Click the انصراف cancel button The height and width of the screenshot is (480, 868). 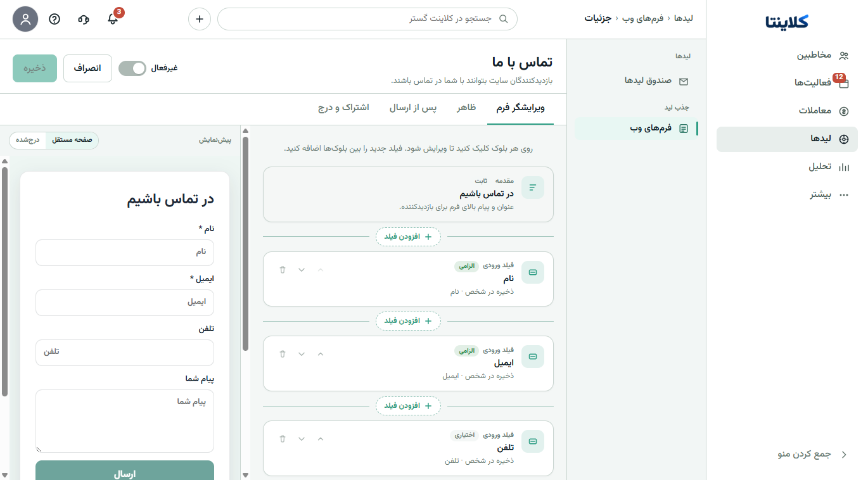pyautogui.click(x=87, y=68)
